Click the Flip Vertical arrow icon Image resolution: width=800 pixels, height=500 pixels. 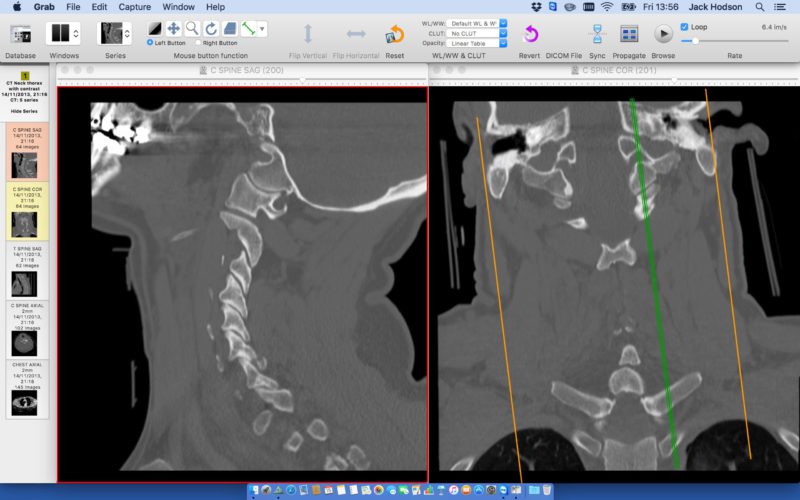(x=308, y=34)
